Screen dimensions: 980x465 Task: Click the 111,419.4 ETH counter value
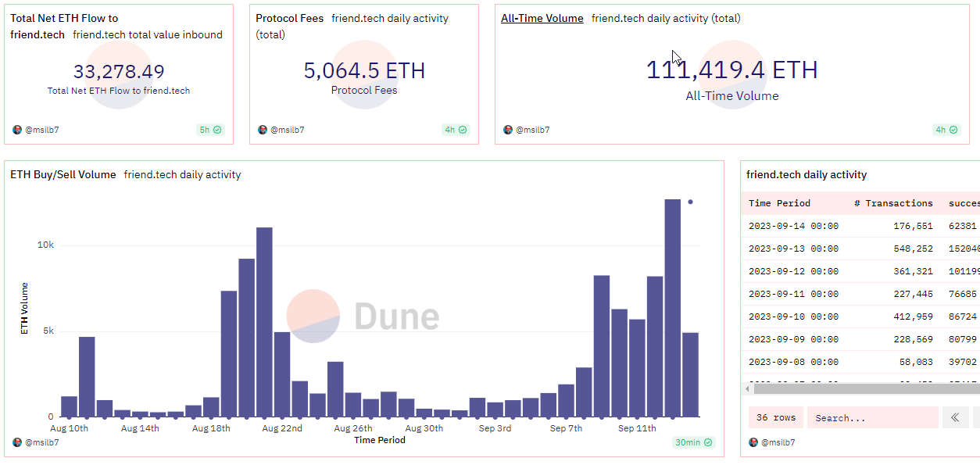[x=731, y=70]
